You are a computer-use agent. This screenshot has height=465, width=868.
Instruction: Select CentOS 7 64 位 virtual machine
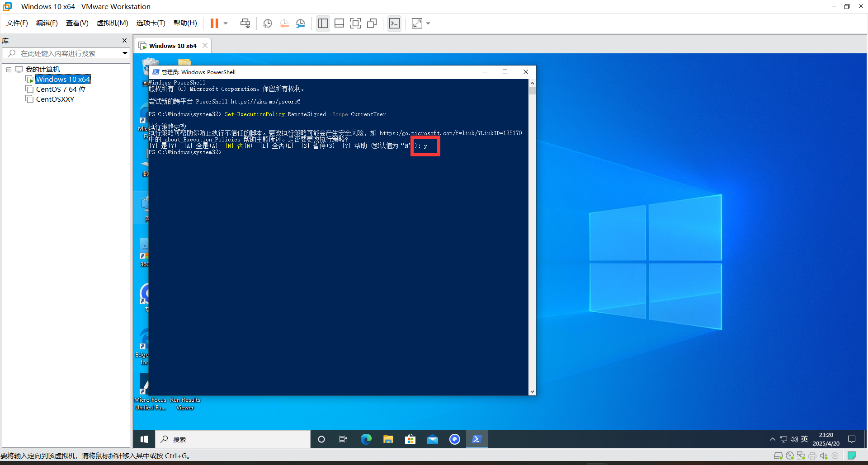point(61,89)
